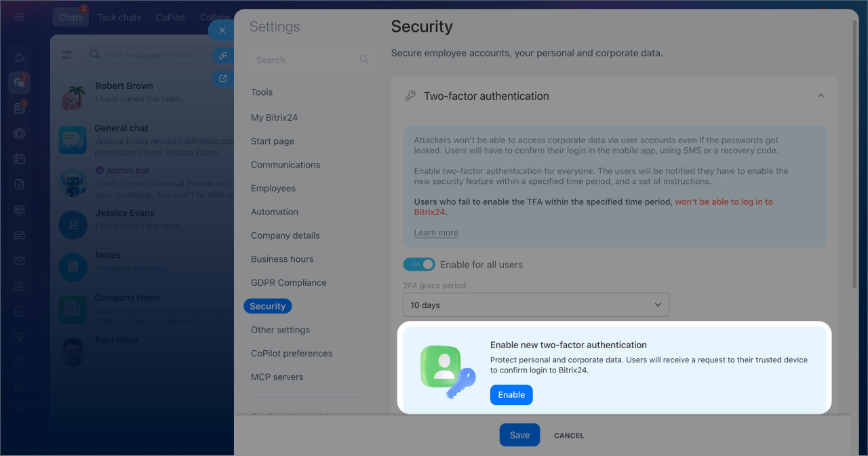The height and width of the screenshot is (456, 868).
Task: Collapse the Two-factor authentication section
Action: 821,96
